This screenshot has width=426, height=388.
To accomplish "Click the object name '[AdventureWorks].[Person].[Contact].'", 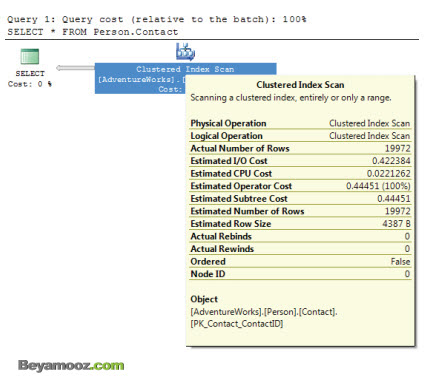I will click(264, 312).
